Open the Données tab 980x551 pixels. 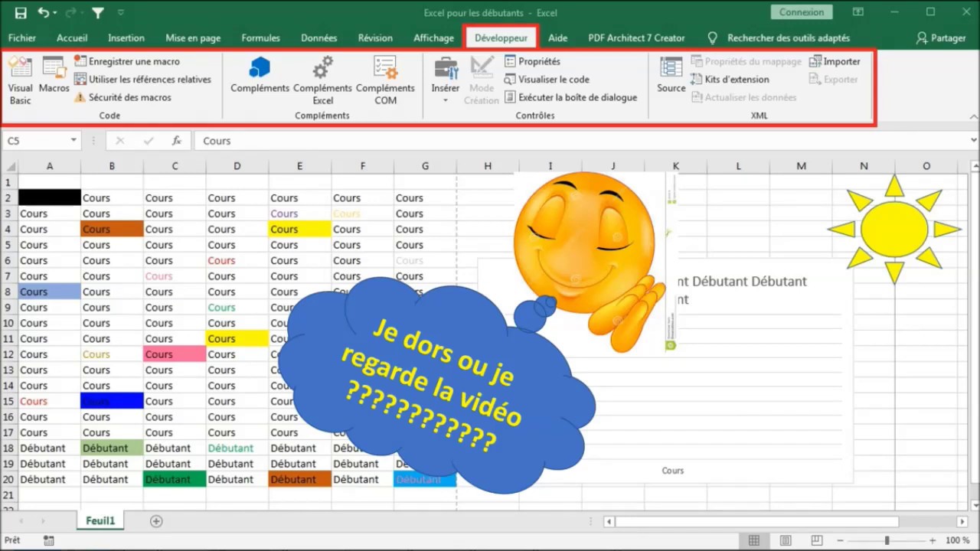(319, 38)
